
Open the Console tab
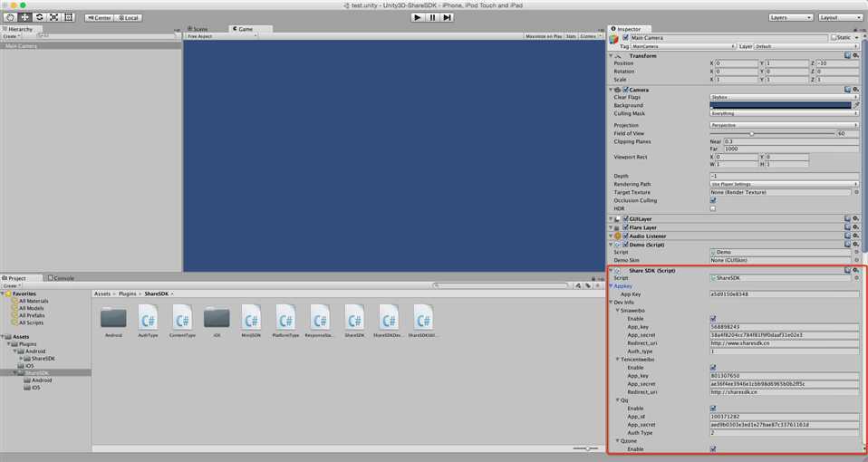click(62, 278)
